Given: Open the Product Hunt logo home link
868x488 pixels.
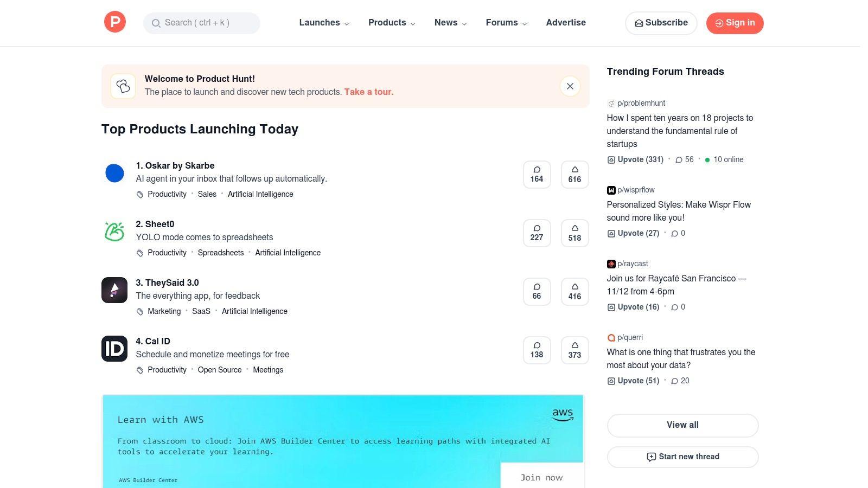Looking at the screenshot, I should pyautogui.click(x=115, y=22).
